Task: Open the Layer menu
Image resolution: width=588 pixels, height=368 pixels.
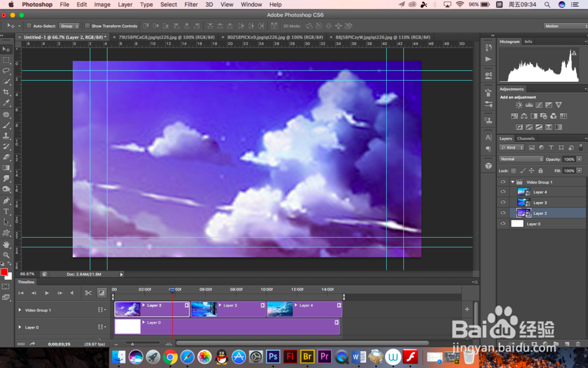Action: click(x=125, y=5)
